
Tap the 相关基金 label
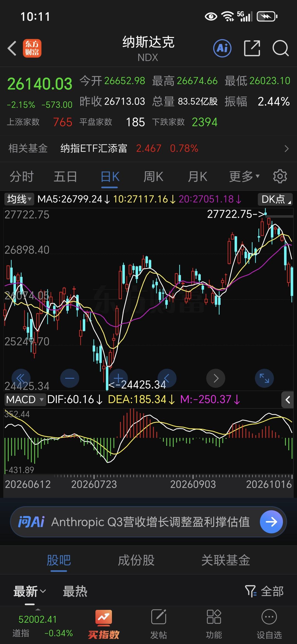click(28, 149)
